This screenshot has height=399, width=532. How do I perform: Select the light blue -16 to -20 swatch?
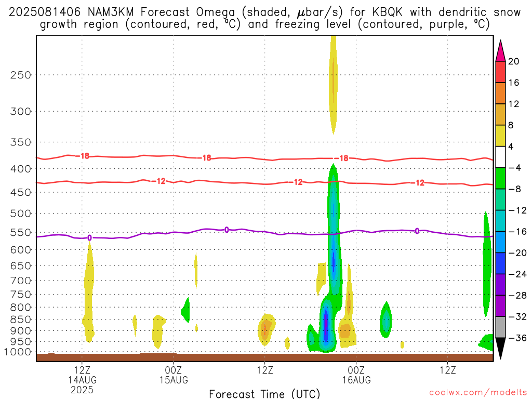click(500, 242)
